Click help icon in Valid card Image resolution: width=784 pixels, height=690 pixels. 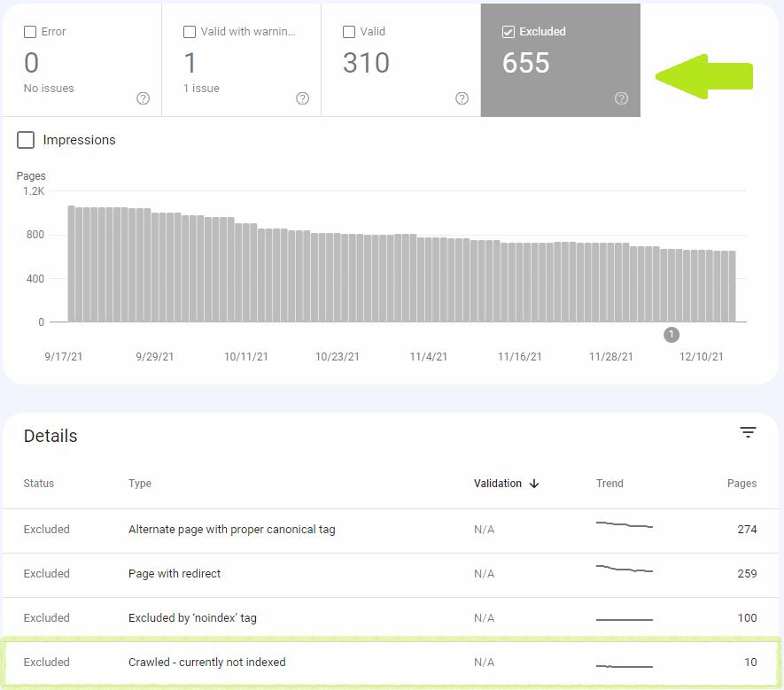[x=462, y=98]
